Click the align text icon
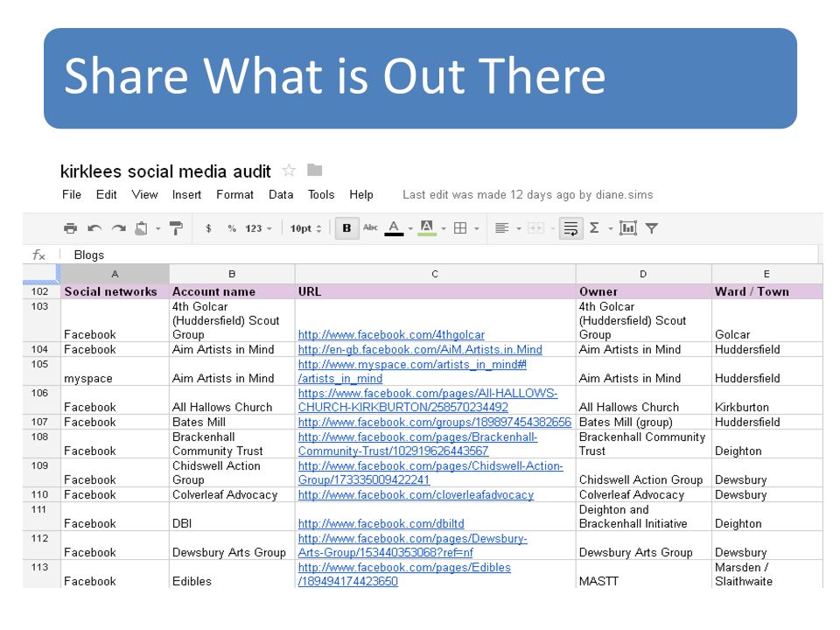 (x=501, y=228)
